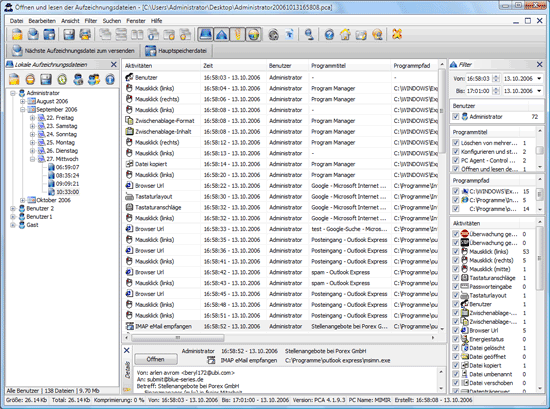Toggle the filter triangle view icon in toolbar
550x409 pixels.
pos(221,34)
